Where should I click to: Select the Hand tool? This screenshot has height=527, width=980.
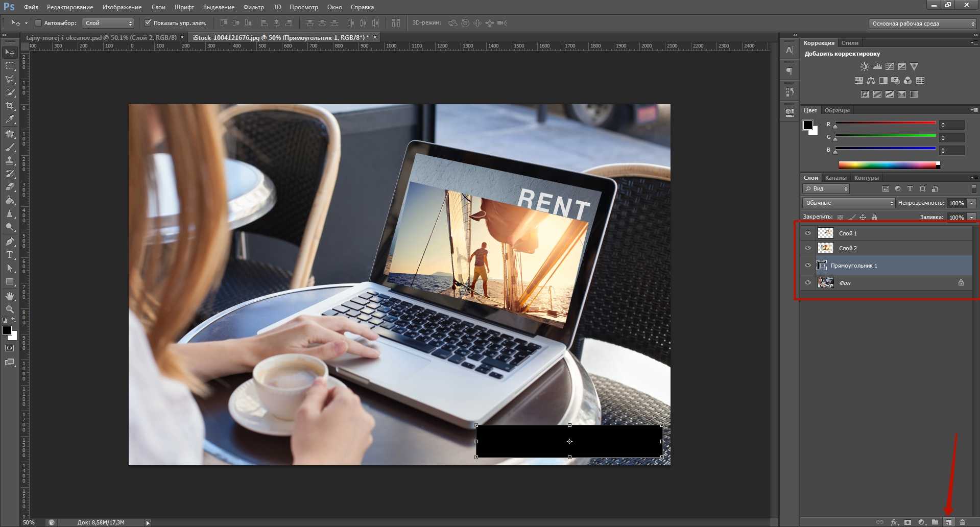pos(10,296)
